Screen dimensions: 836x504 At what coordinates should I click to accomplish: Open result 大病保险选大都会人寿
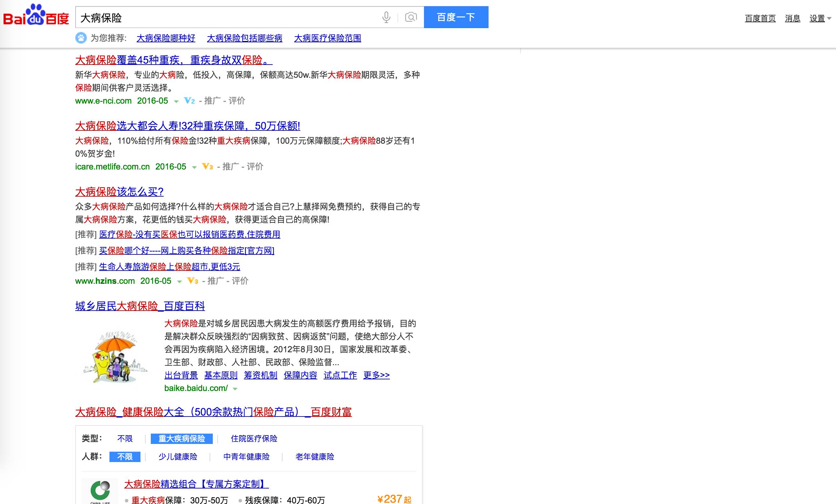pyautogui.click(x=188, y=126)
